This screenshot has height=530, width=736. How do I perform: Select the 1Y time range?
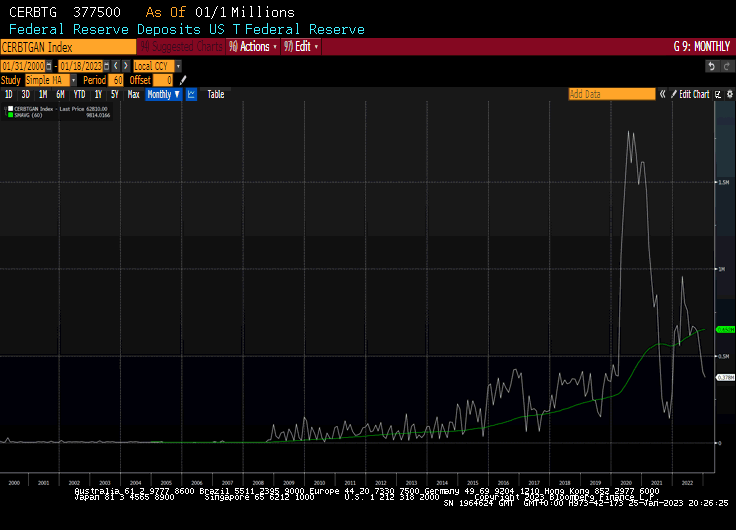98,94
